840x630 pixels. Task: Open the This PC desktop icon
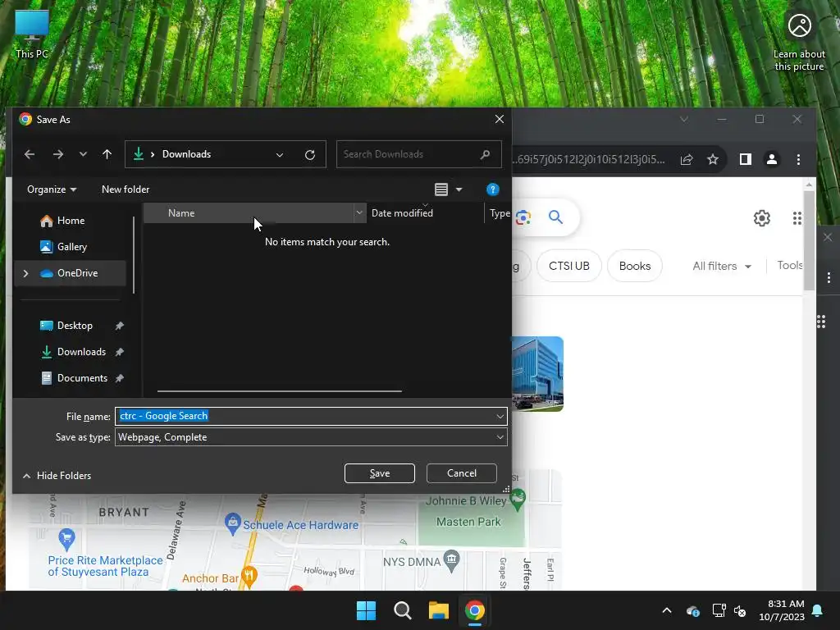click(x=32, y=34)
